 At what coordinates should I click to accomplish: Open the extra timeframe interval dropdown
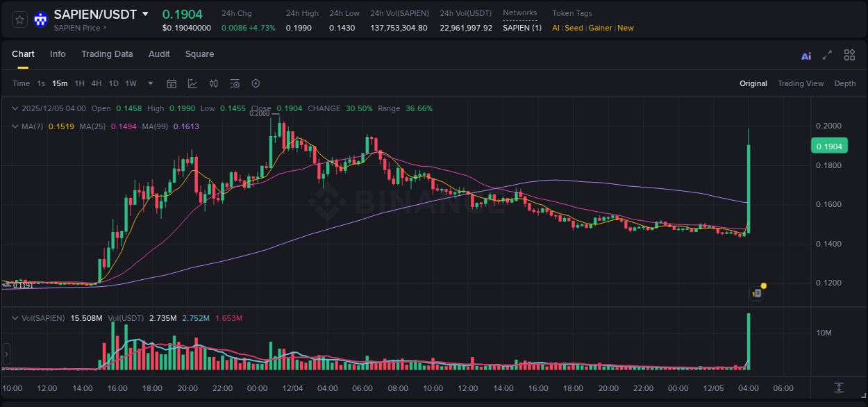(x=150, y=83)
